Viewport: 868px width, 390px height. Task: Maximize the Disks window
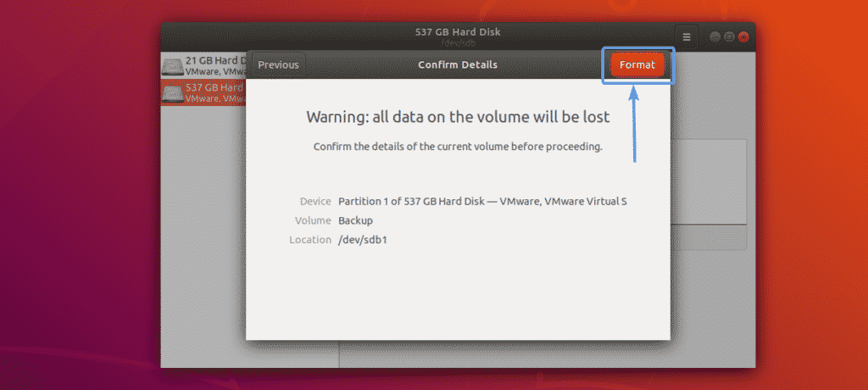(729, 37)
